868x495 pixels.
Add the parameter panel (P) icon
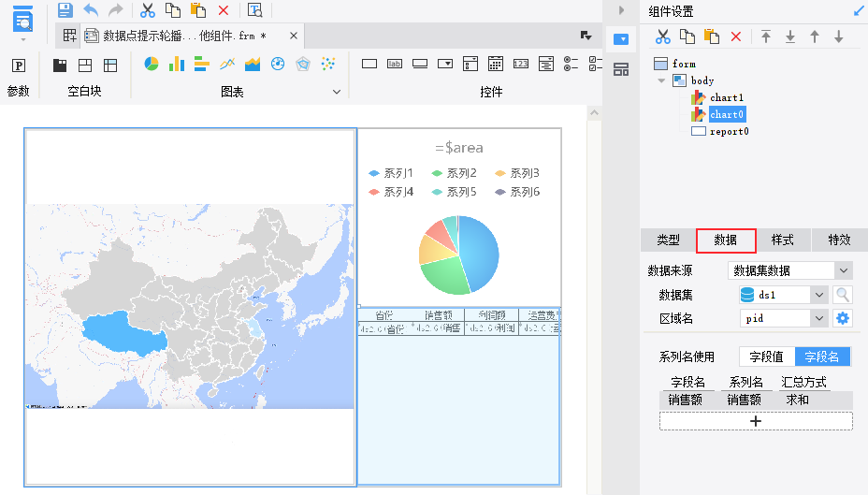[x=19, y=66]
